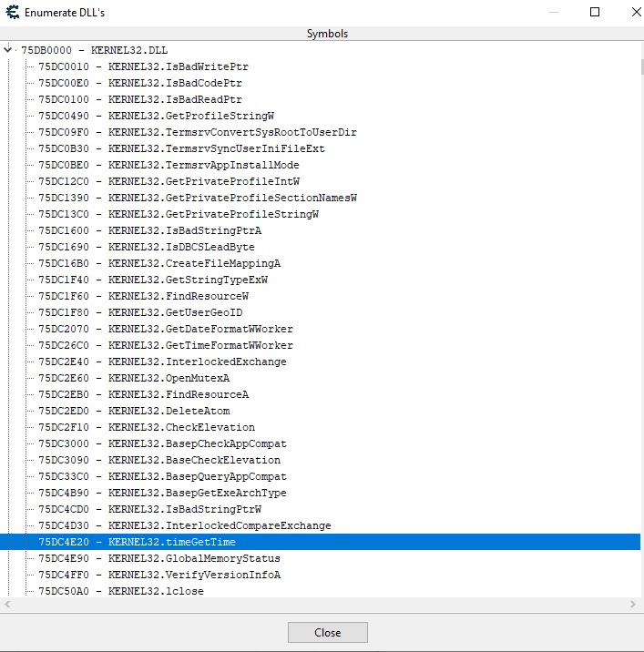
Task: Click the horizontal scrollbar right arrow
Action: tap(632, 604)
